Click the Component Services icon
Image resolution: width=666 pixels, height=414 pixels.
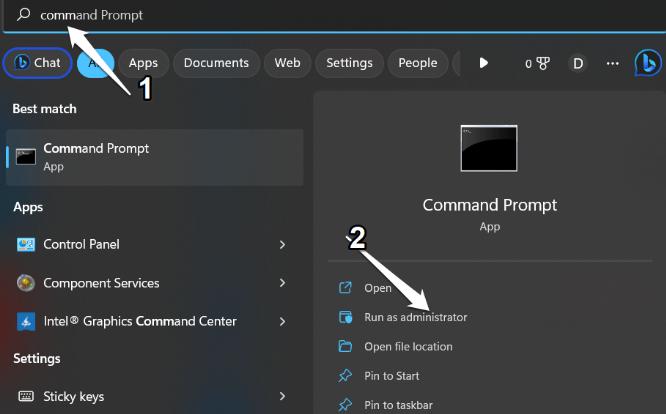[x=26, y=283]
